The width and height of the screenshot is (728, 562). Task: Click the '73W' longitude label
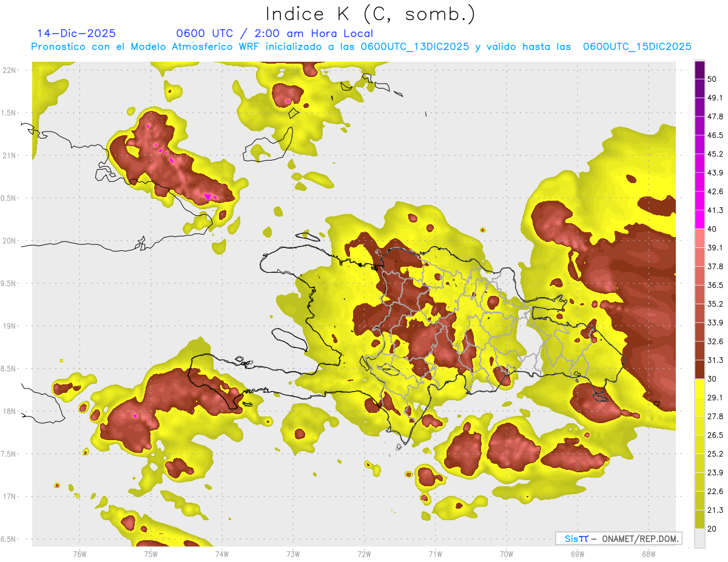tap(293, 554)
